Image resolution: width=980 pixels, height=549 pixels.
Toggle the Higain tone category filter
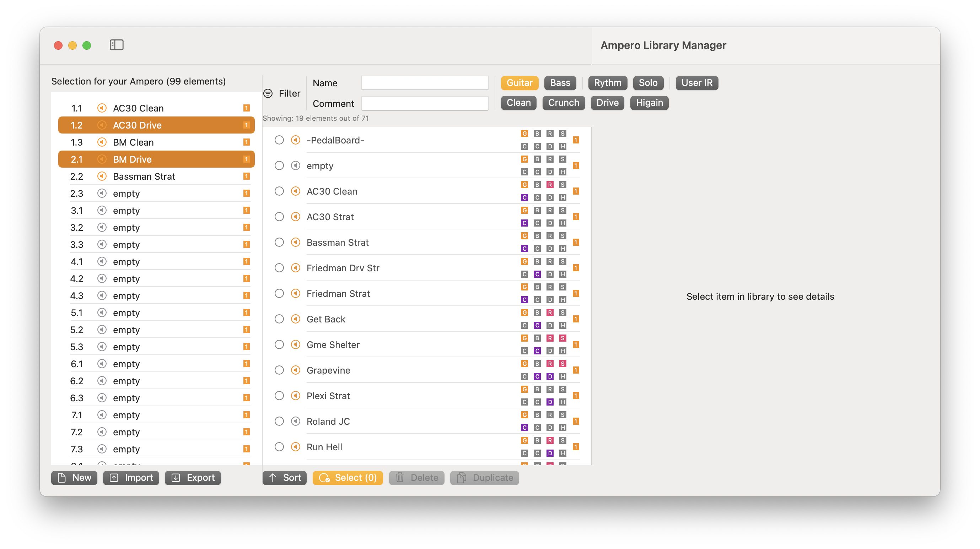click(x=647, y=102)
